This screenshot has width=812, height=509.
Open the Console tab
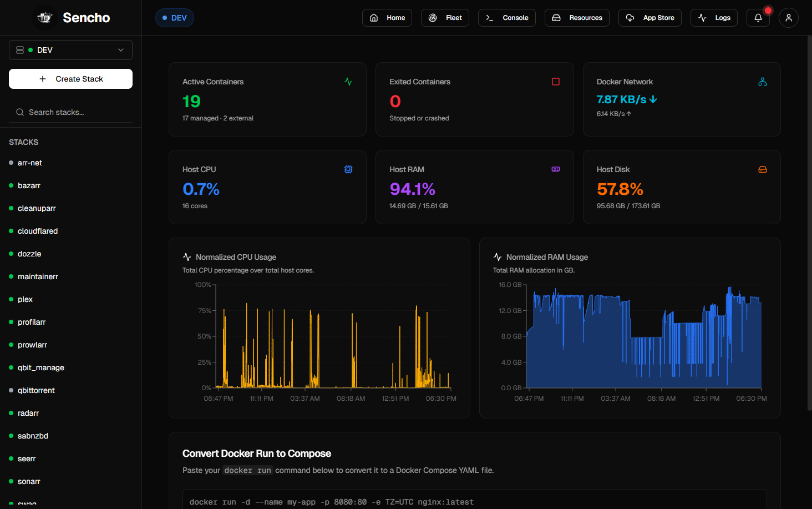point(507,18)
